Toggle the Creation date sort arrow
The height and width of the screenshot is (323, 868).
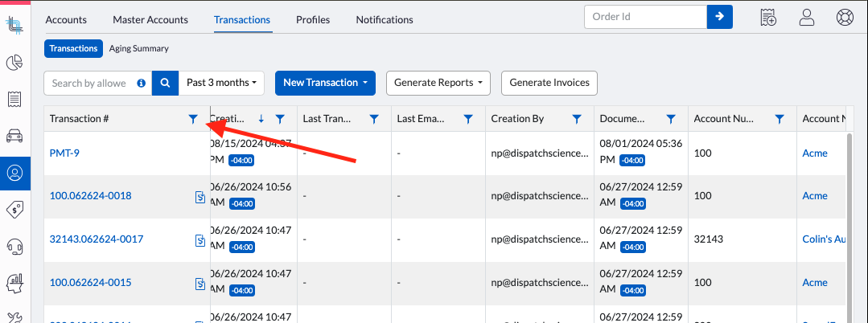coord(261,118)
